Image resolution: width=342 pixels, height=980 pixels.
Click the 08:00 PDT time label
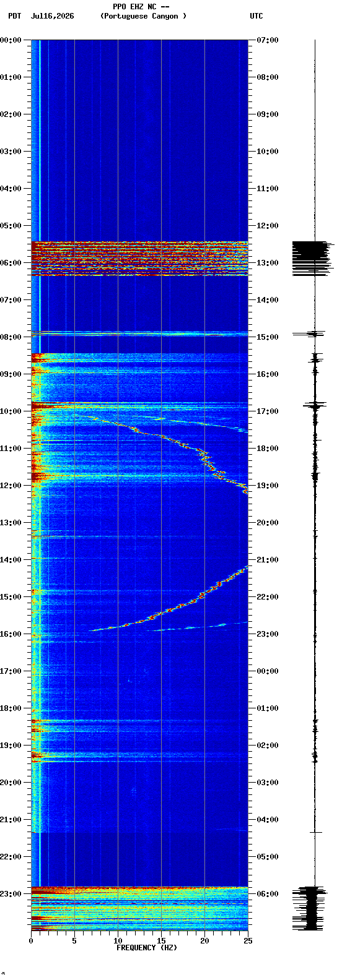tap(11, 337)
